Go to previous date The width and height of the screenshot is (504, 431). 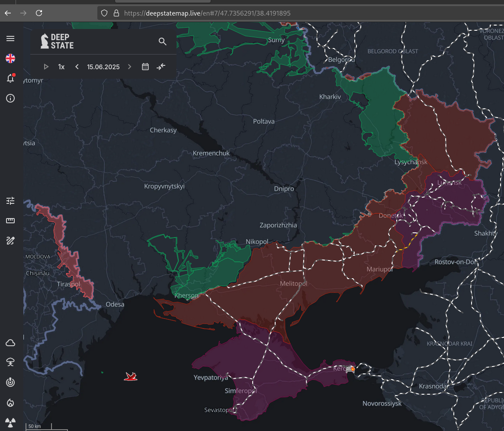[77, 67]
